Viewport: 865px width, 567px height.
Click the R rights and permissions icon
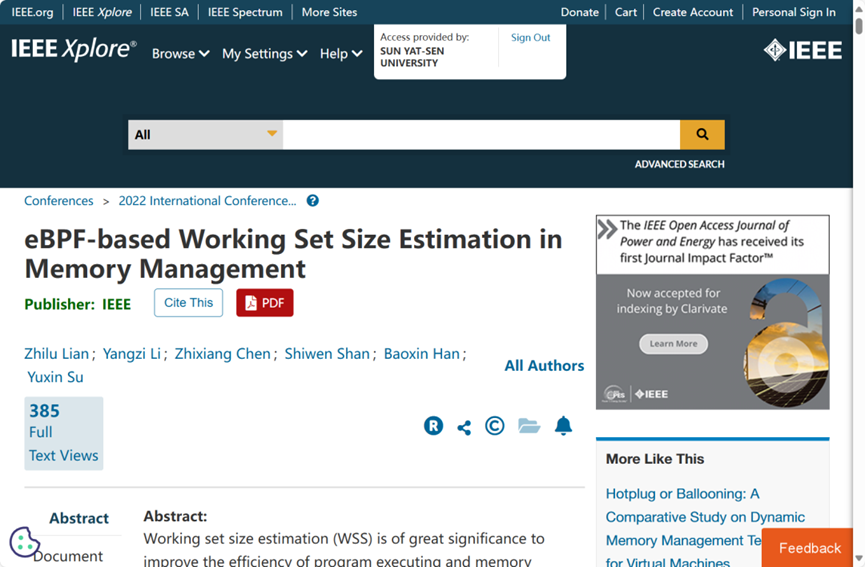coord(433,426)
